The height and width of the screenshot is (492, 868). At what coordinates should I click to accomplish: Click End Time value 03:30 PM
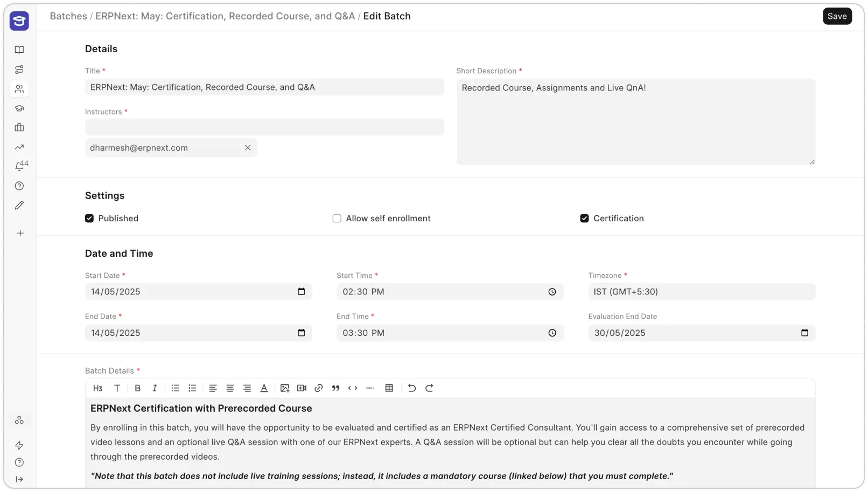363,333
